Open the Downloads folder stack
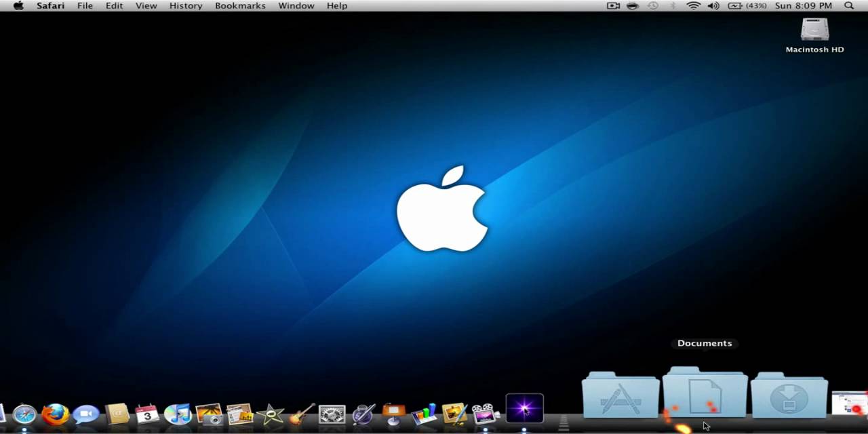Screen dimensions: 868x434 click(789, 395)
